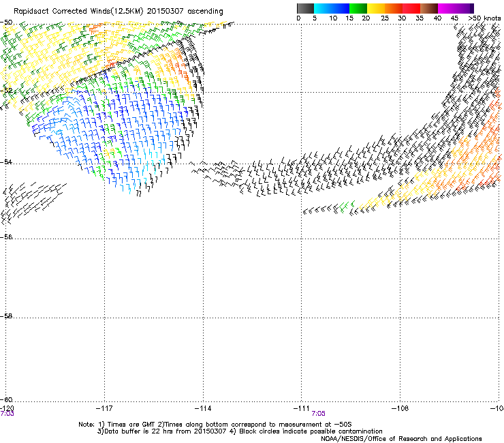Viewport: 504px width, 443px height.
Task: Click the orange 25-30 knots legend swatch
Action: (394, 8)
